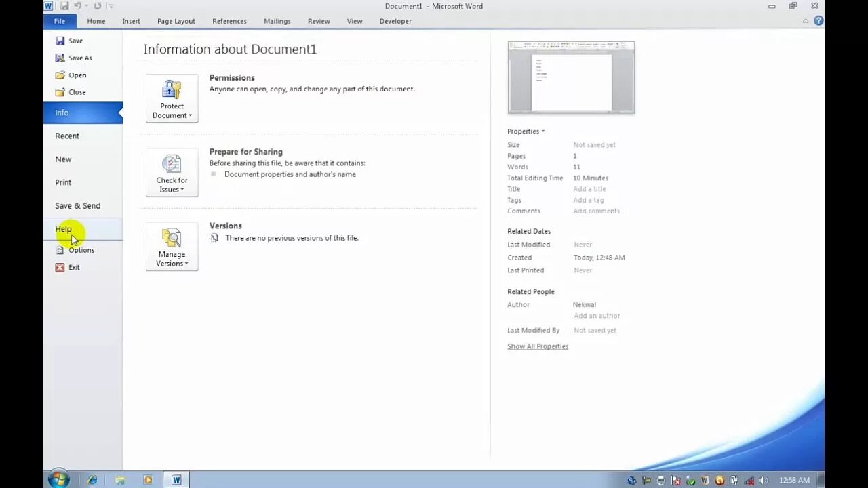The height and width of the screenshot is (488, 868).
Task: Open the Windows Start button
Action: [x=58, y=479]
